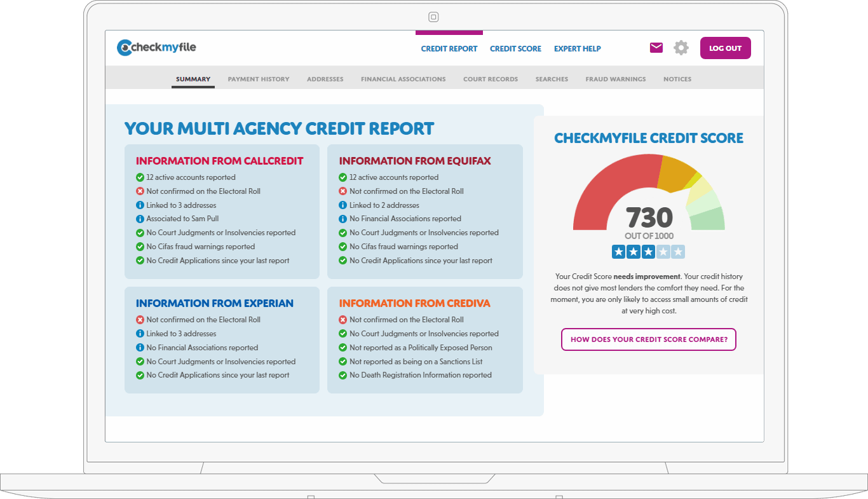Viewport: 868px width, 499px height.
Task: Click green tick for Death Registration Information row
Action: [343, 375]
